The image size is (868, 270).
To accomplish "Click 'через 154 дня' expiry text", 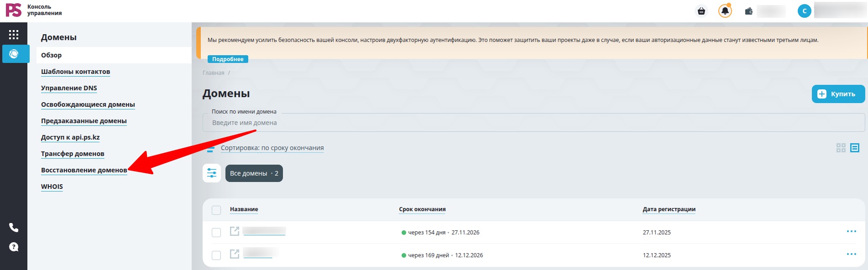I will [427, 233].
